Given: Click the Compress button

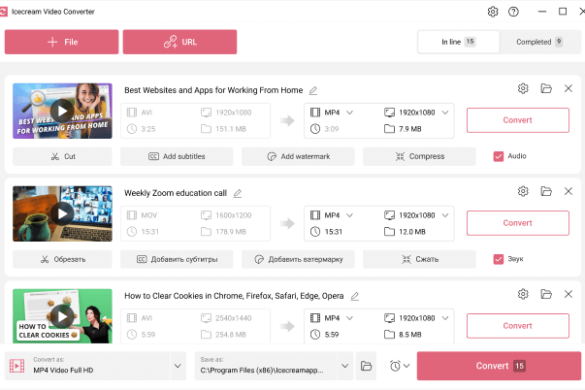Looking at the screenshot, I should (419, 156).
